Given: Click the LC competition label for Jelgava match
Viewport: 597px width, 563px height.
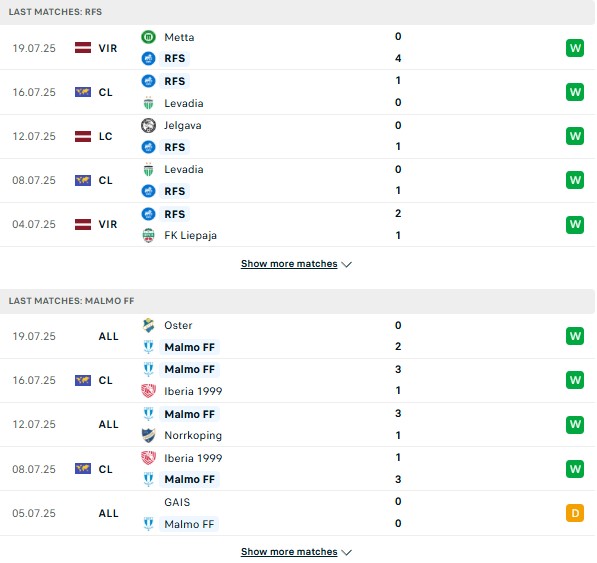Looking at the screenshot, I should 105,136.
